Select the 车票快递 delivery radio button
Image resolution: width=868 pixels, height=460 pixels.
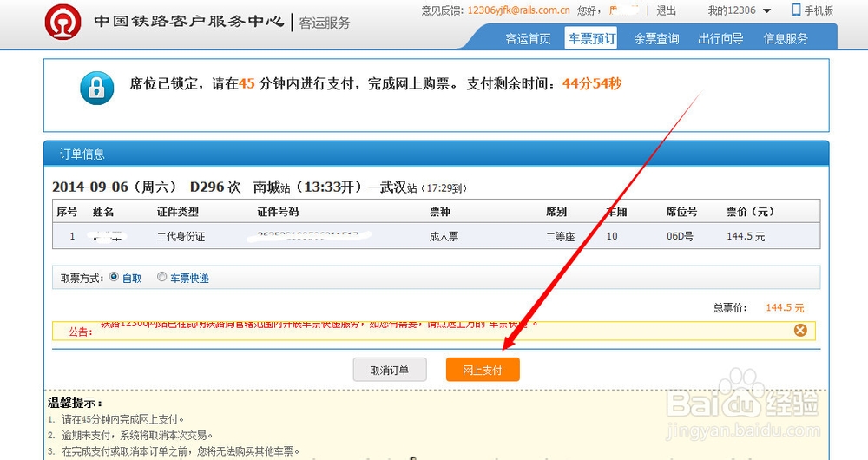click(161, 277)
